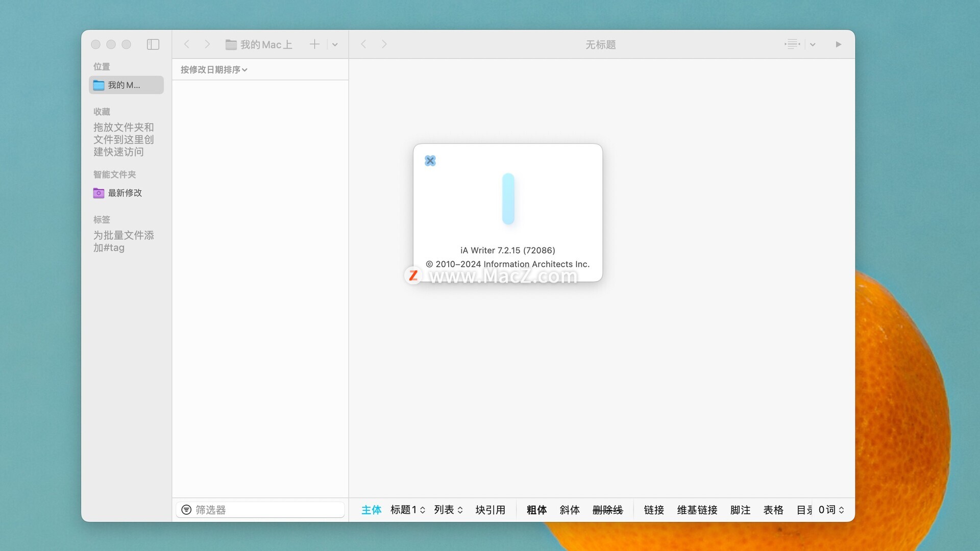Toggle the focus mode lines icon
Viewport: 980px width, 551px height.
[x=792, y=44]
